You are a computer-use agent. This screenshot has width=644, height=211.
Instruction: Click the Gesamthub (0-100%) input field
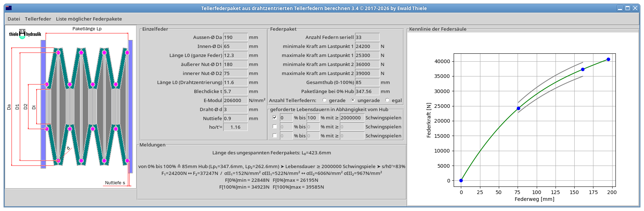coord(367,82)
